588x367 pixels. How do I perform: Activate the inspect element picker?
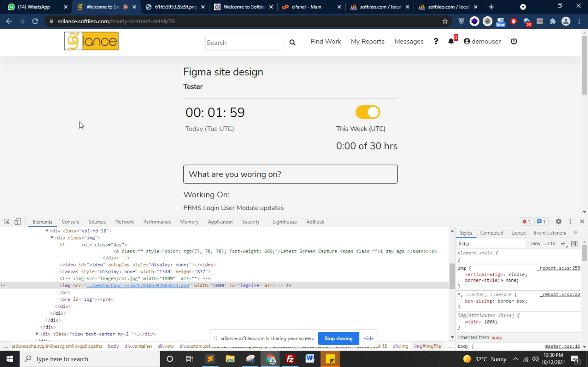(7, 222)
